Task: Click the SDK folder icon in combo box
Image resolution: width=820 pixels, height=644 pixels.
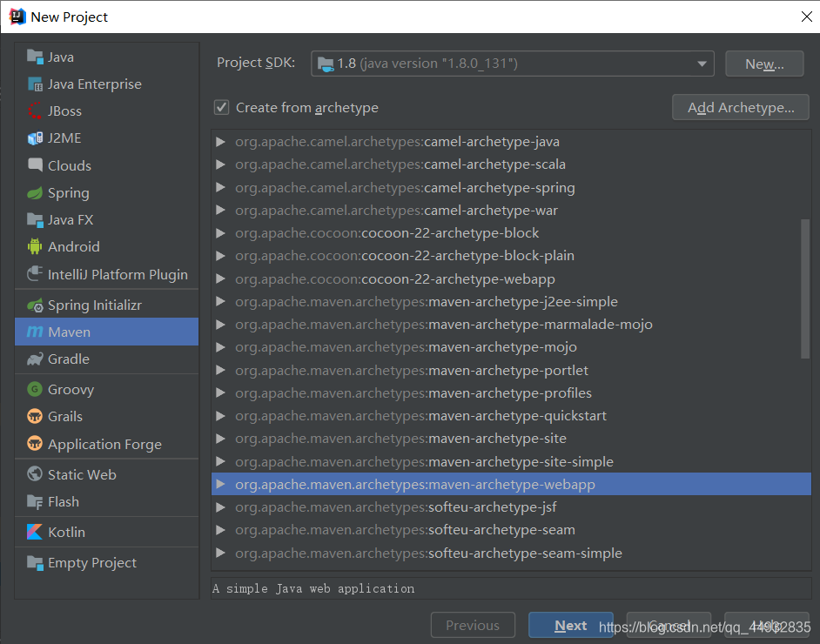Action: tap(326, 64)
